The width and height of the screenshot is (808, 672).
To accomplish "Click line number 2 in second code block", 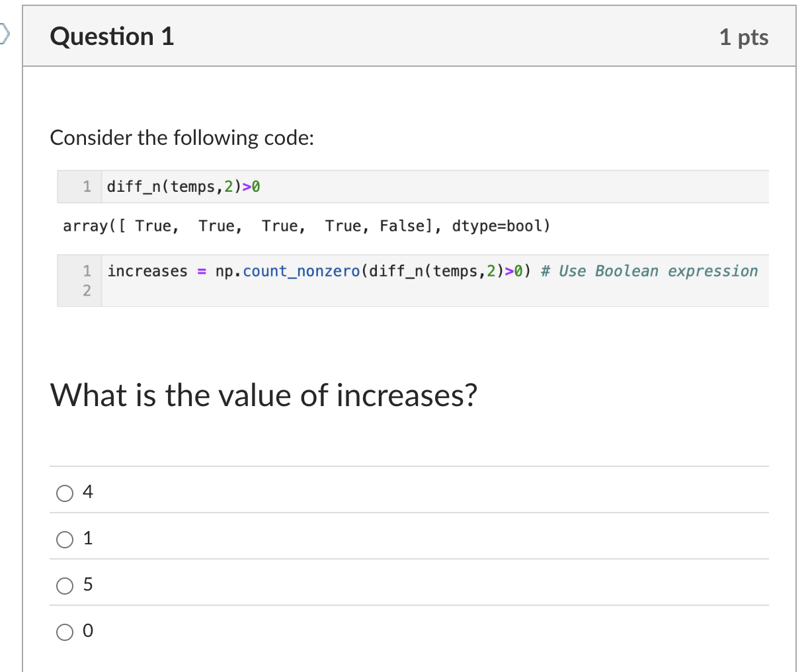I will coord(87,290).
